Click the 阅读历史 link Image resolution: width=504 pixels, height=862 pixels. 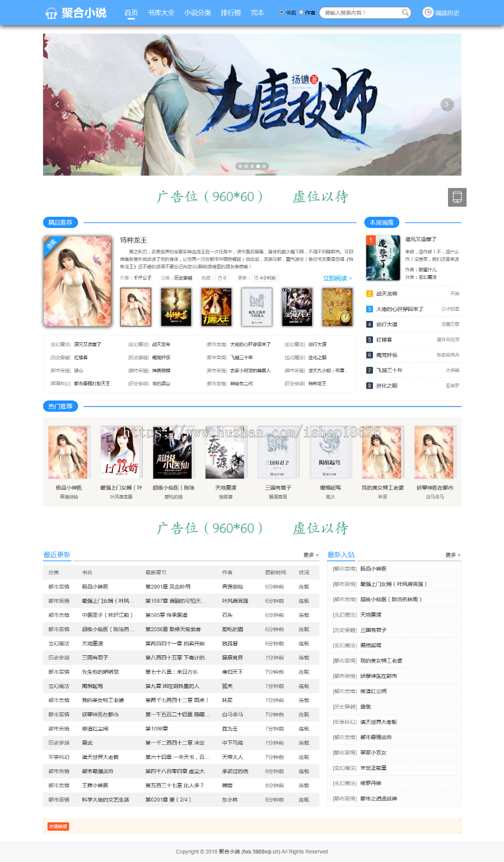pyautogui.click(x=447, y=13)
